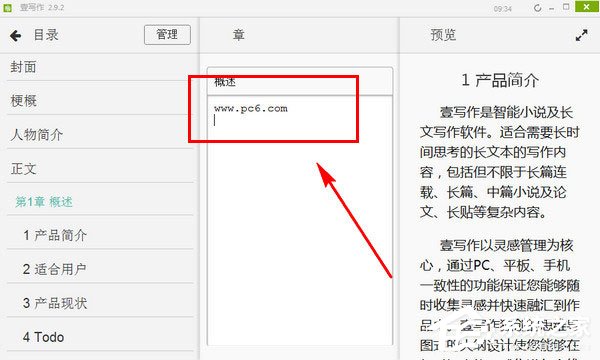Select 正文 in the directory list
The height and width of the screenshot is (360, 600).
click(x=100, y=169)
